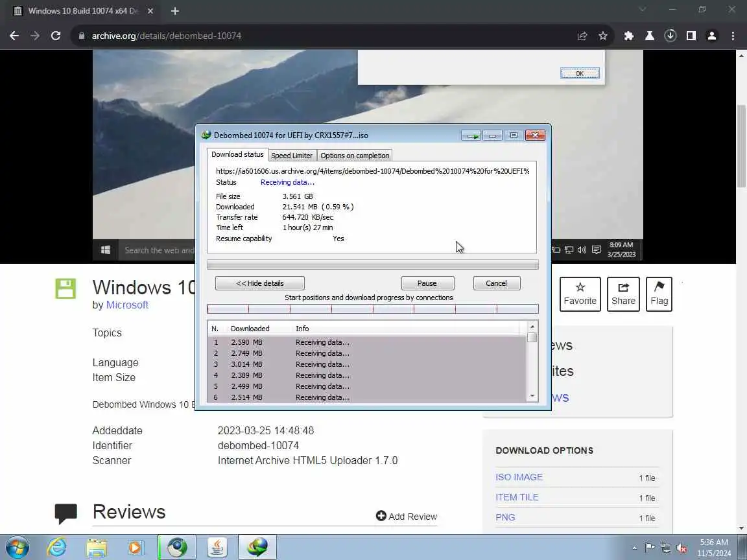Open the taskbar clock showing 5:36 AM
Image resolution: width=747 pixels, height=560 pixels.
[714, 548]
